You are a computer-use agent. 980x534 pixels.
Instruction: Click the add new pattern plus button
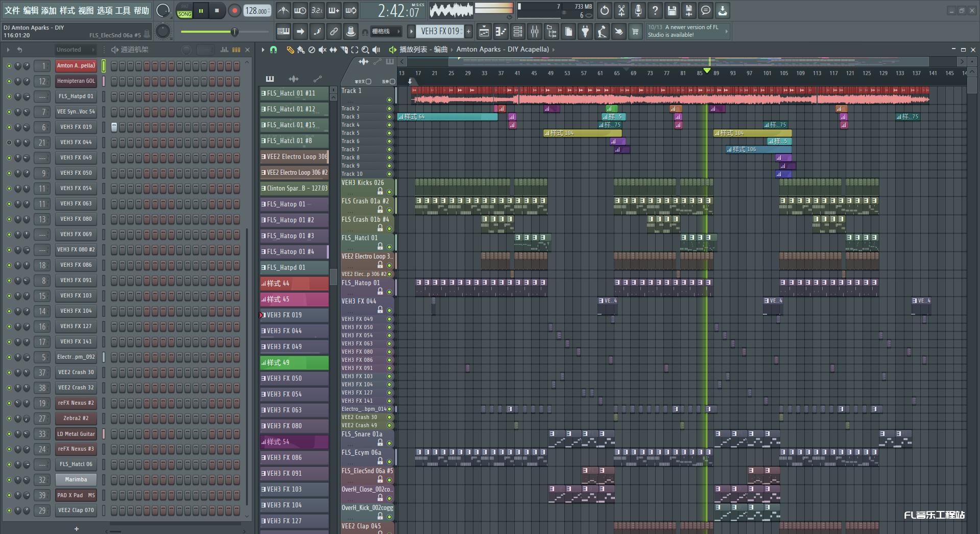tap(468, 32)
